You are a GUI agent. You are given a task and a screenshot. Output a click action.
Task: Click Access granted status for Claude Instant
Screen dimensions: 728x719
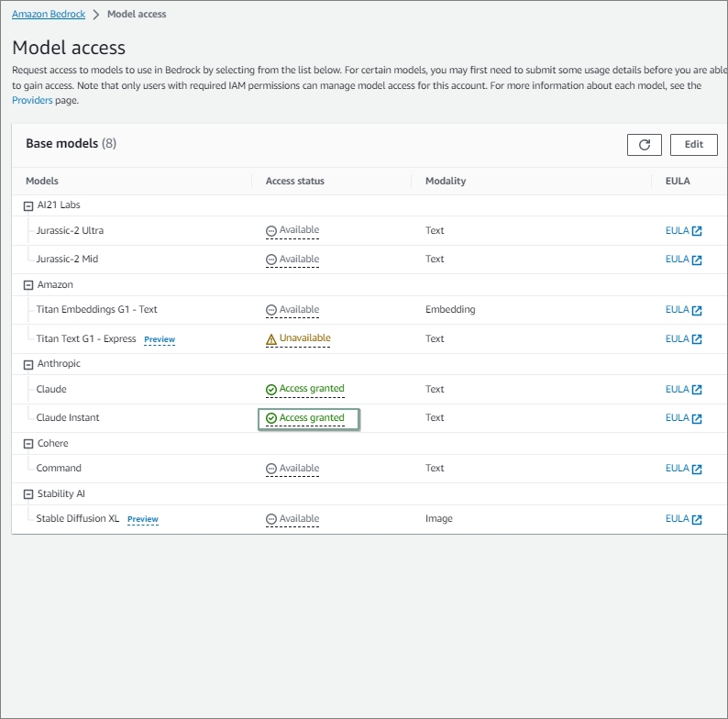click(x=305, y=418)
